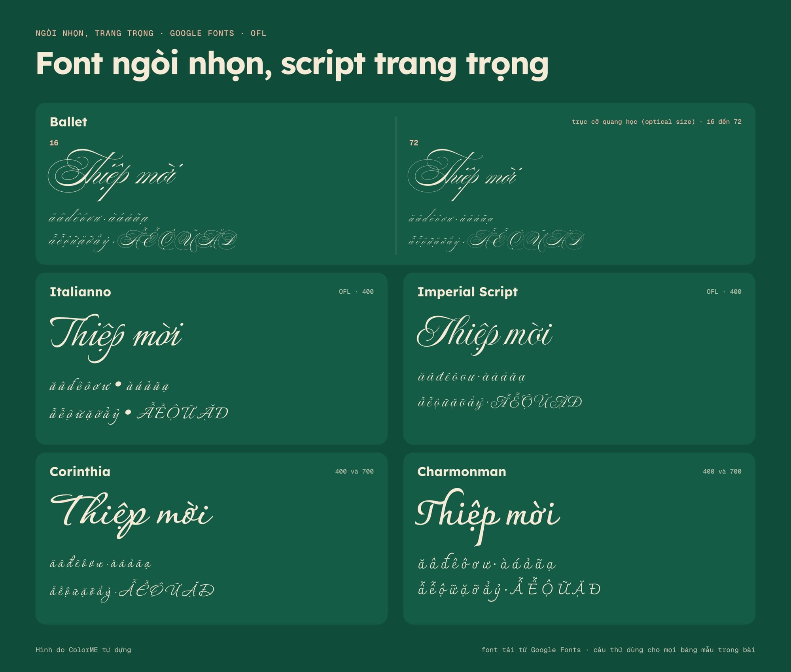Select the "Ballet" font name

pos(68,122)
